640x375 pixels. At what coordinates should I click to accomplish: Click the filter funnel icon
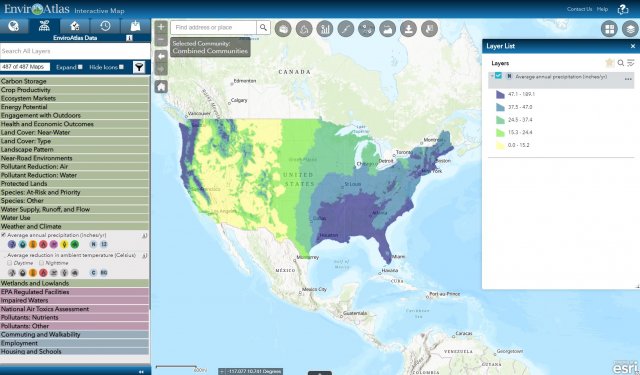[x=139, y=67]
